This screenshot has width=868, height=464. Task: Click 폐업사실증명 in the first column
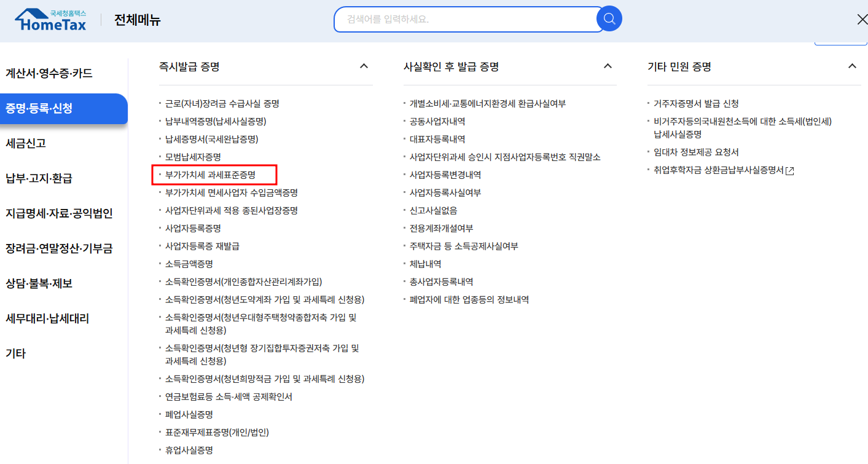click(190, 415)
